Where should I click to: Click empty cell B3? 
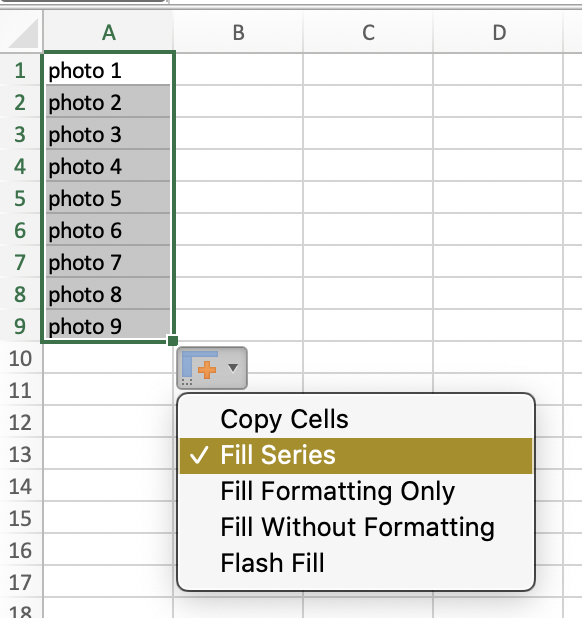point(238,134)
